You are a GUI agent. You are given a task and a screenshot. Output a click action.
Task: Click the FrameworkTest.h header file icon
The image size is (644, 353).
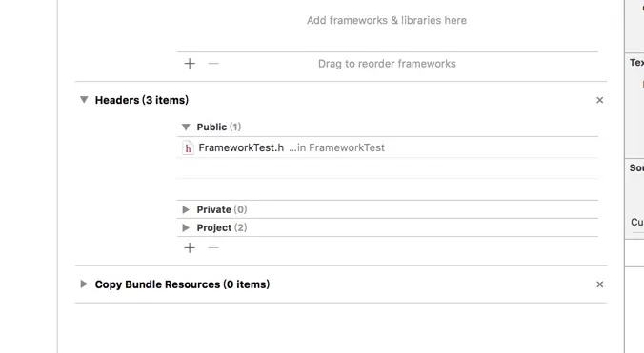[x=188, y=148]
